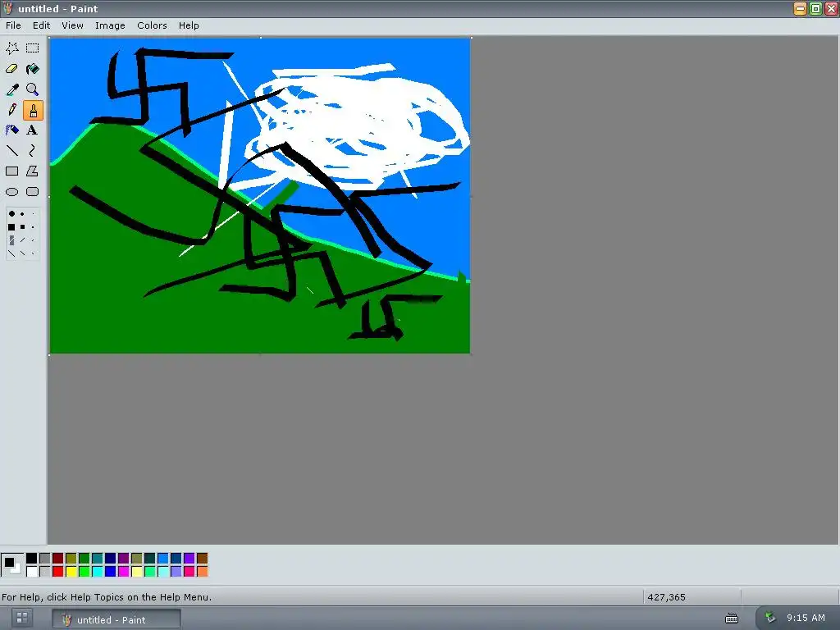The height and width of the screenshot is (630, 840).
Task: Pick the orange palette color
Action: pos(202,572)
